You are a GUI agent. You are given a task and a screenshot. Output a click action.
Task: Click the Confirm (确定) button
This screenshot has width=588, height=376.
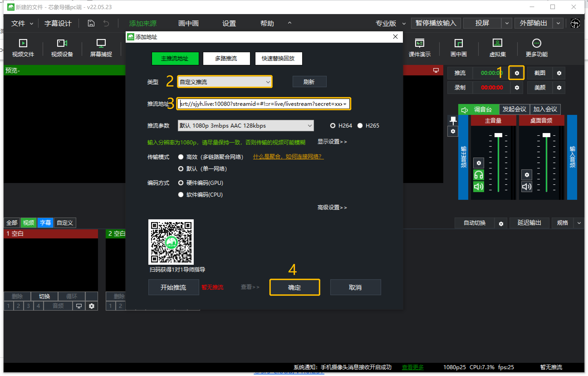(x=294, y=287)
